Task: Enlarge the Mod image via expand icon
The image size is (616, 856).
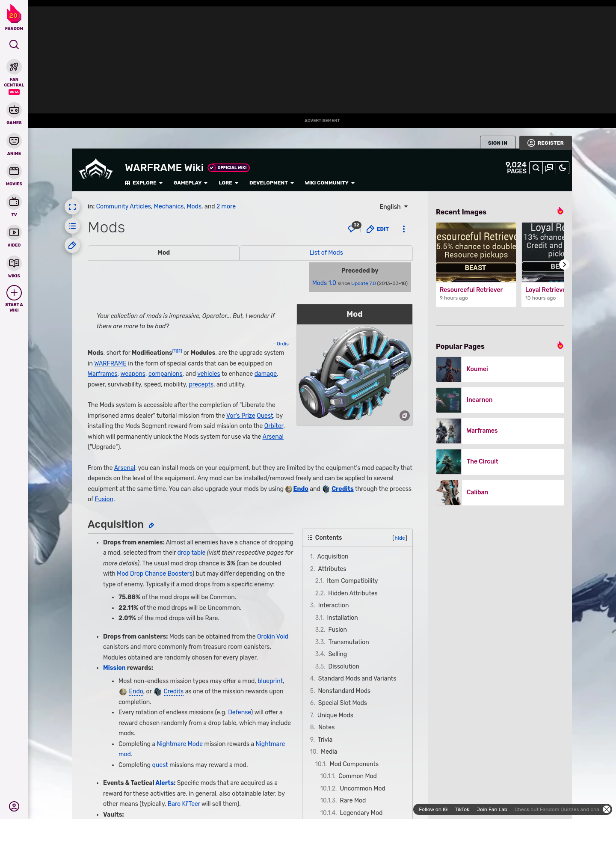Action: 404,416
